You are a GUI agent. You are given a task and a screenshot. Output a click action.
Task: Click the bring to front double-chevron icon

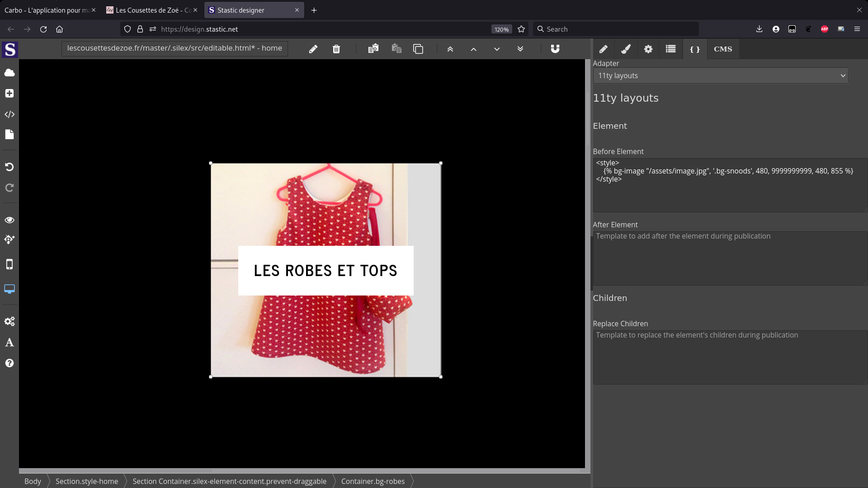[x=450, y=49]
